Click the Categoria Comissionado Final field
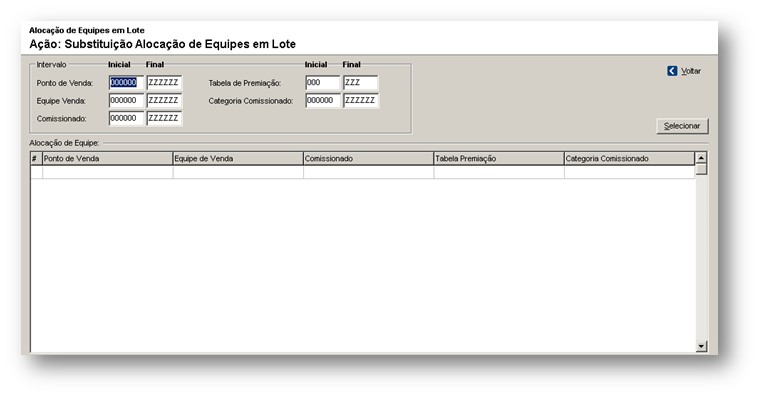This screenshot has width=760, height=397. [x=361, y=101]
